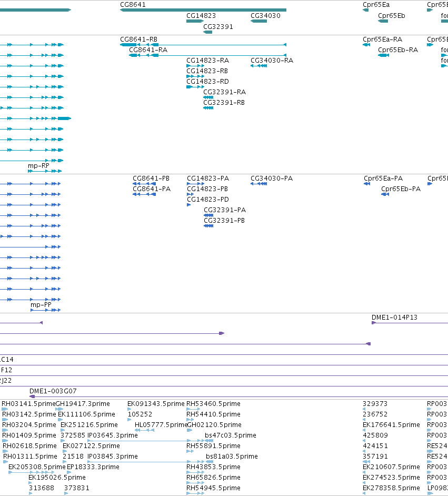Click the CG32391 gene label
The image size is (448, 496).
point(218,27)
